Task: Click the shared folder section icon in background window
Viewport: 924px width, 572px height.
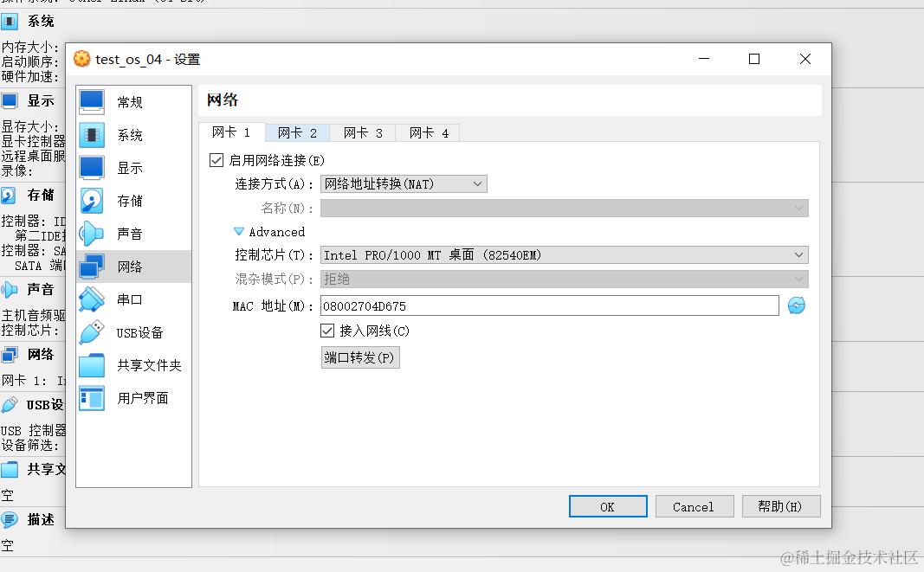Action: pos(10,470)
